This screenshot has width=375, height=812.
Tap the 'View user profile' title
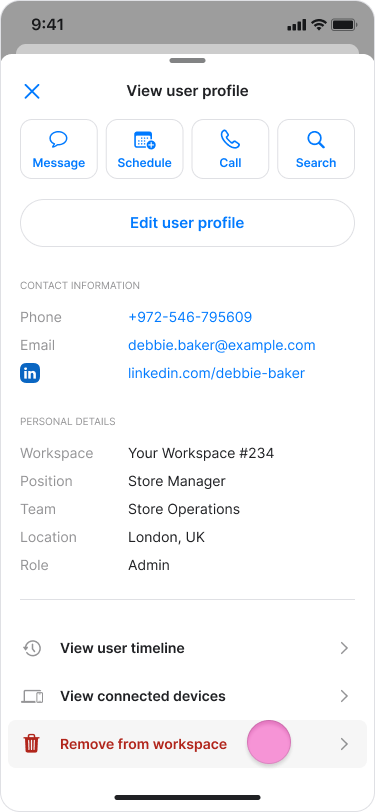[x=188, y=91]
